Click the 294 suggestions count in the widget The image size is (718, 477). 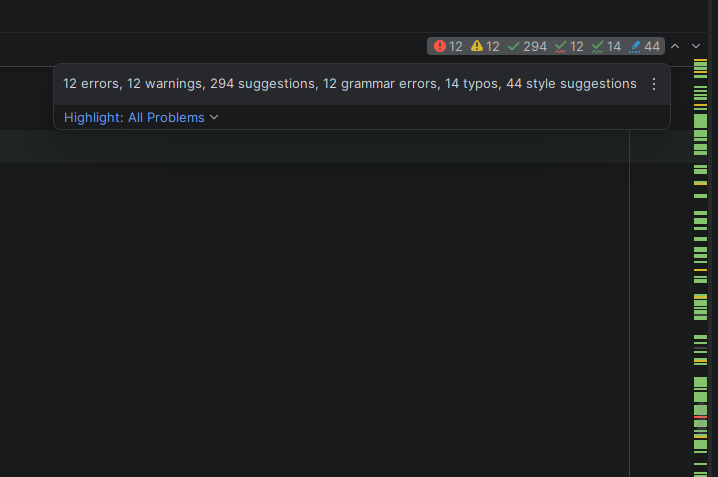[535, 46]
